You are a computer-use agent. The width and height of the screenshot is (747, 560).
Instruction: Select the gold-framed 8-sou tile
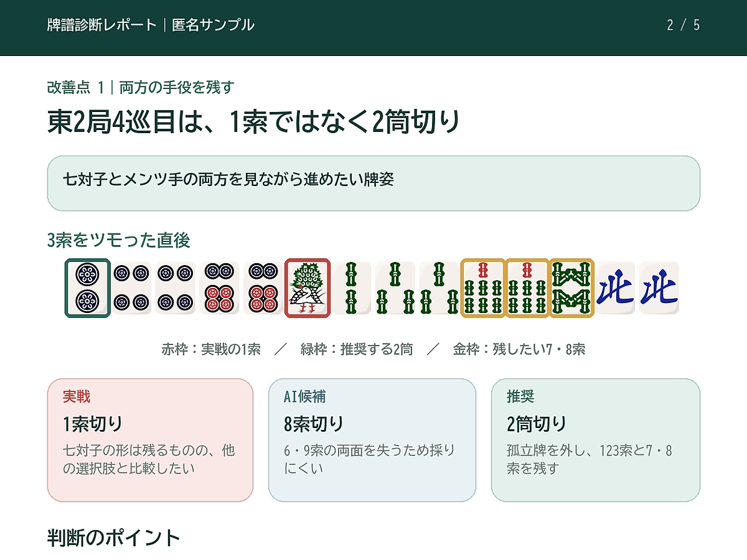click(571, 288)
